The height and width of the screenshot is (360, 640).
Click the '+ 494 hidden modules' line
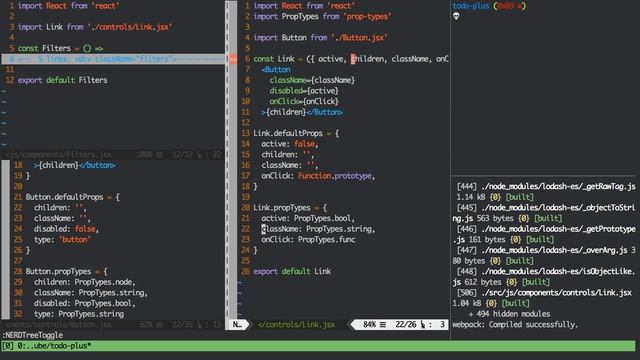(x=509, y=313)
